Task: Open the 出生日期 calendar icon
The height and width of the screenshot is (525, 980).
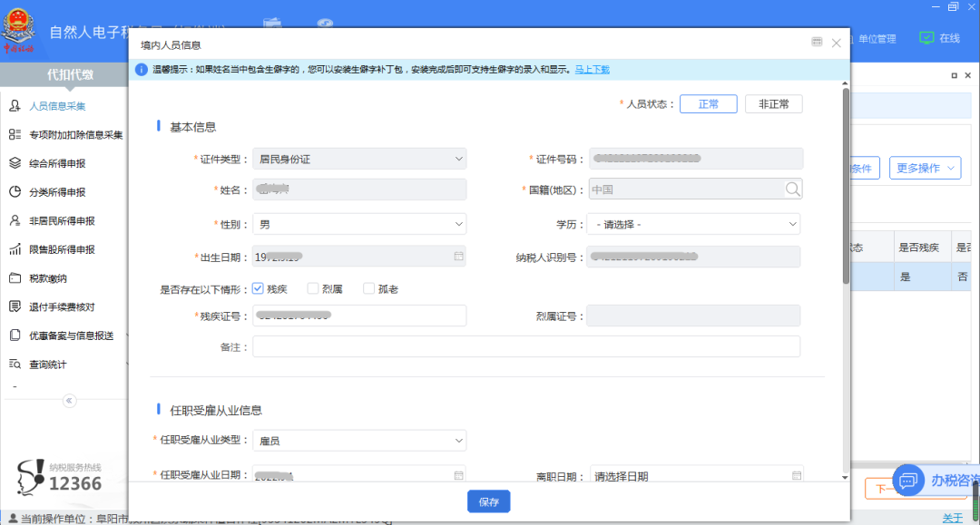Action: (x=459, y=256)
